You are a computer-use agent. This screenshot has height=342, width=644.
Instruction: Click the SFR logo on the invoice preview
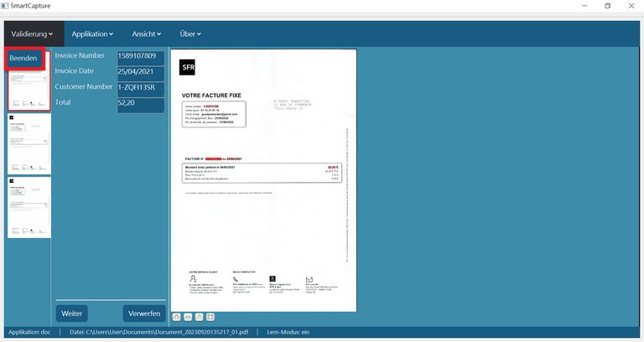coord(187,67)
